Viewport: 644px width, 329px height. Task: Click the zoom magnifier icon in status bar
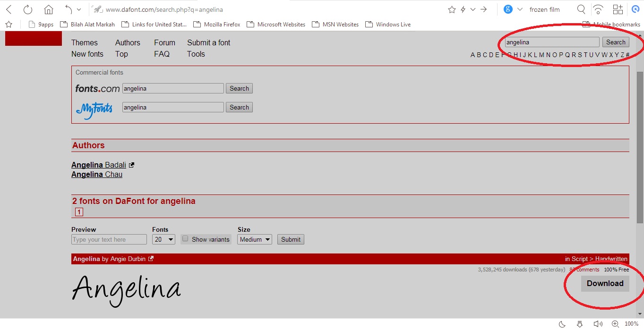click(x=615, y=324)
